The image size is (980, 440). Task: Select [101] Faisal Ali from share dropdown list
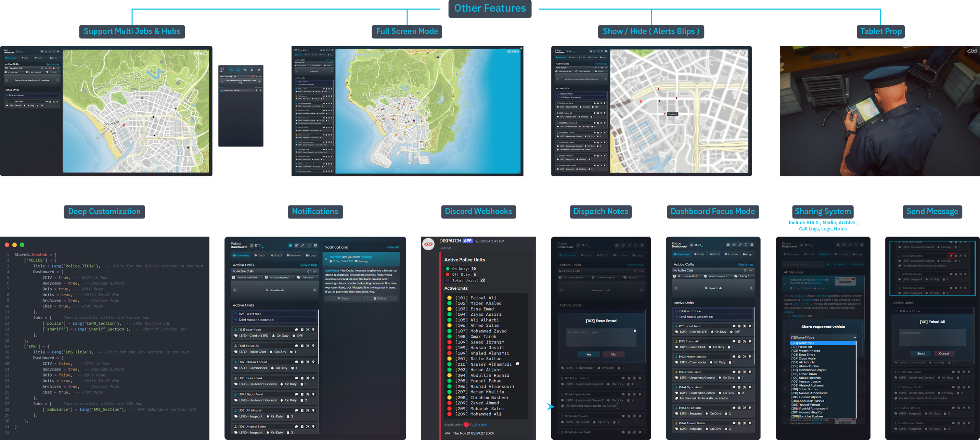tap(823, 347)
